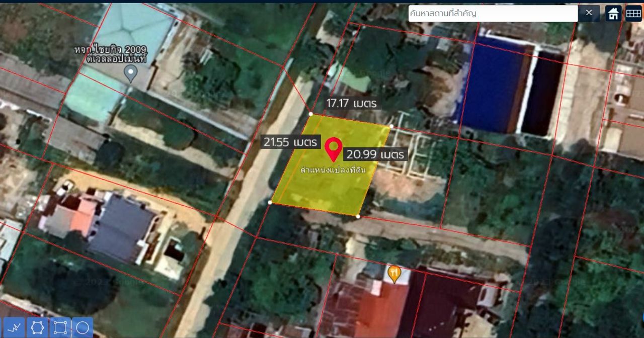Click the 21.55 เมตร measurement label
The height and width of the screenshot is (338, 644).
(291, 142)
